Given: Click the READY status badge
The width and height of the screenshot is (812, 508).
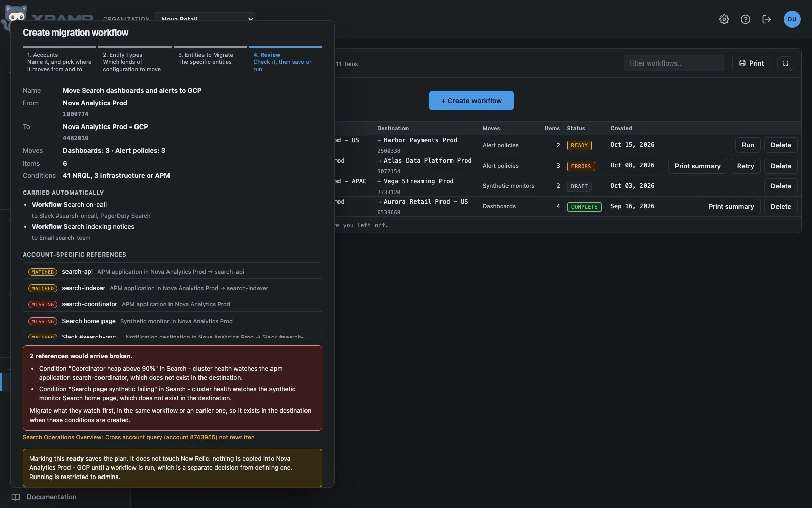Looking at the screenshot, I should (579, 145).
